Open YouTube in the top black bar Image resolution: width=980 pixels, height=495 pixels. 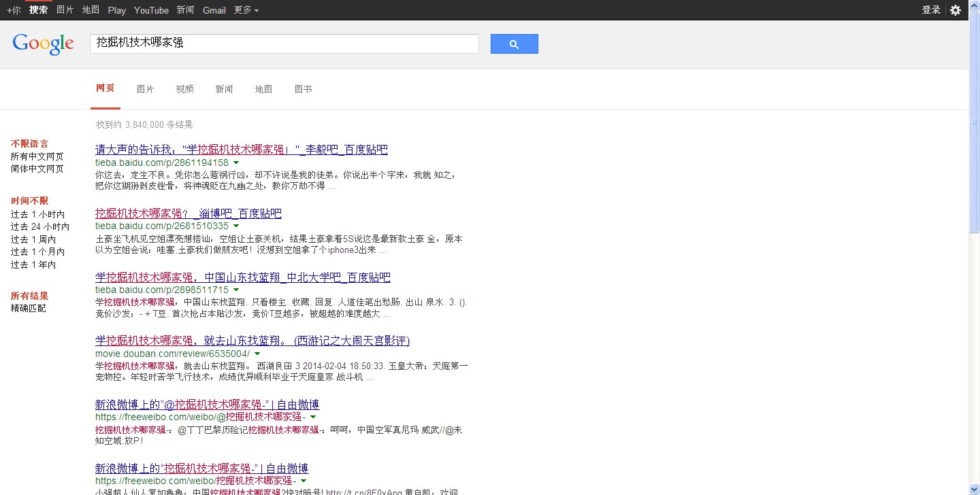pyautogui.click(x=151, y=10)
